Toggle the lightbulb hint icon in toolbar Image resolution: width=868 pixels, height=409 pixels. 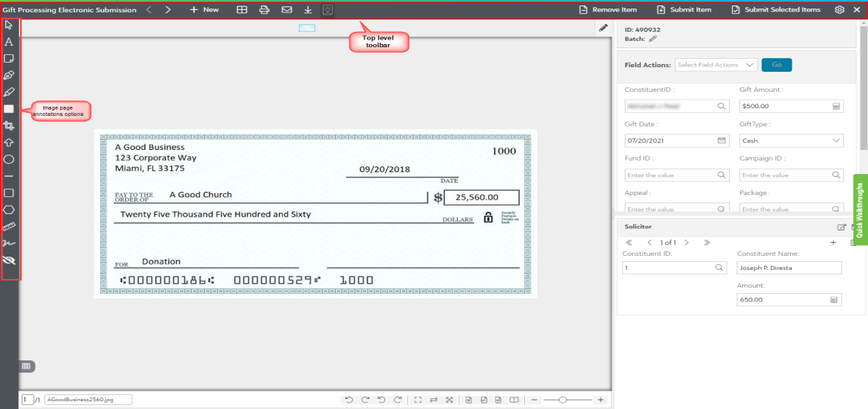click(328, 10)
